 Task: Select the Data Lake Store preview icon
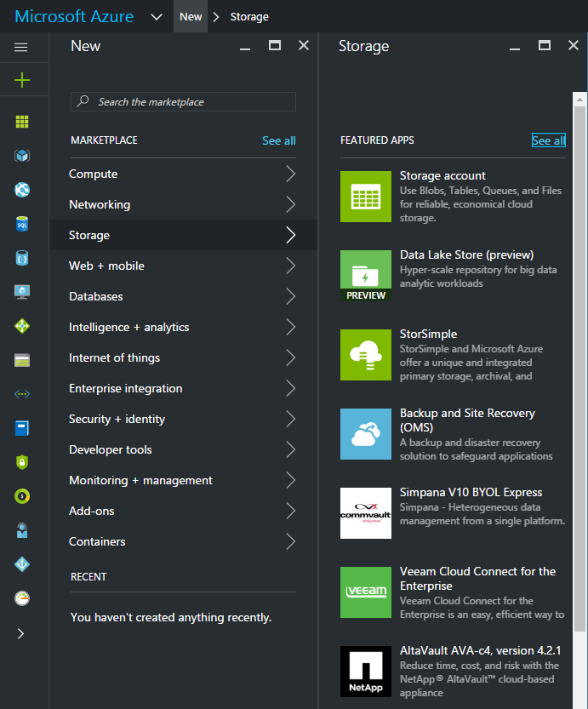365,276
